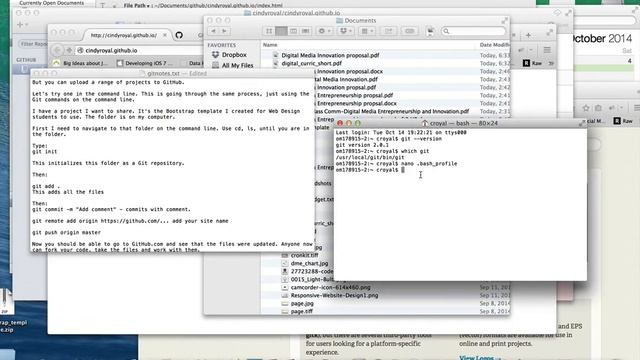Image resolution: width=640 pixels, height=360 pixels.
Task: Switch Finder to Cover Flow view
Action: click(305, 31)
